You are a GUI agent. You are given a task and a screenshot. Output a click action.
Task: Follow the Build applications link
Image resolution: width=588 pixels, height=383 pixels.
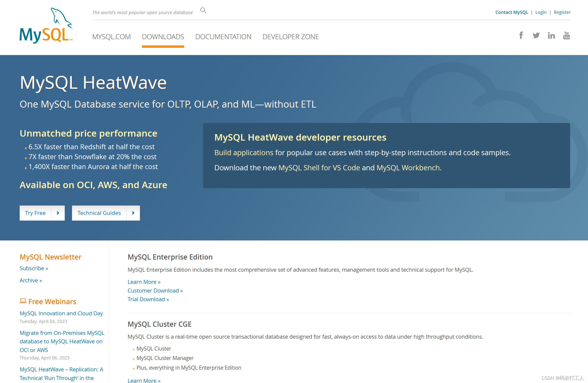point(244,152)
